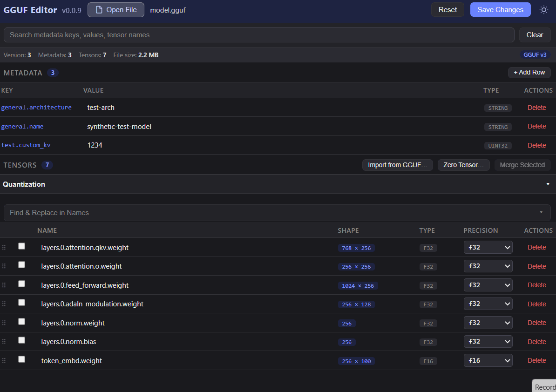Click the model.gguf file name
556x392 pixels.
168,10
